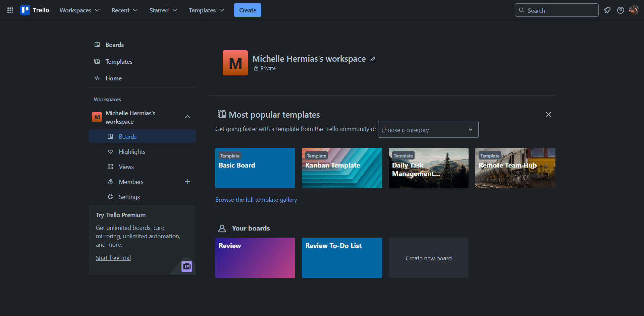The height and width of the screenshot is (316, 644).
Task: Open Templates in the sidebar
Action: pyautogui.click(x=142, y=62)
